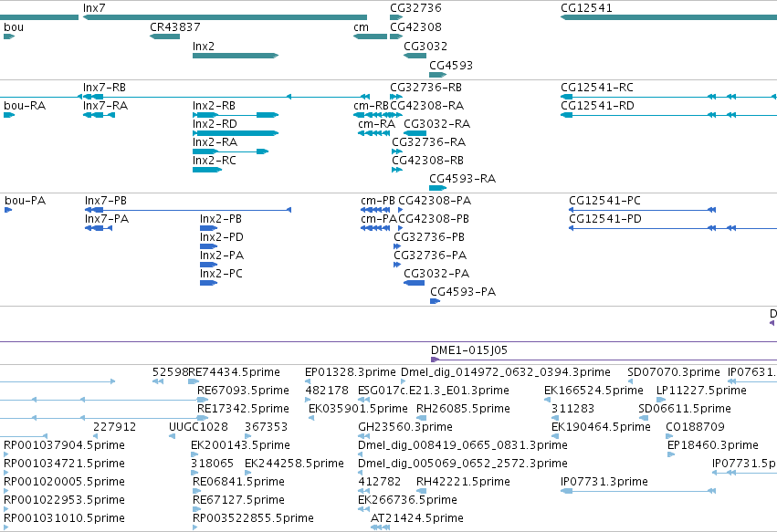Select EST EP18460.3prime
The height and width of the screenshot is (532, 777).
click(671, 454)
